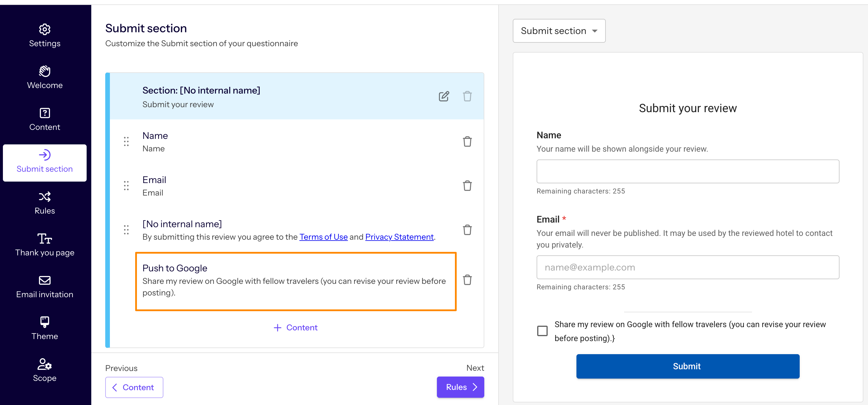Switch to Email invitation tab
Viewport: 868px width, 405px height.
point(45,286)
